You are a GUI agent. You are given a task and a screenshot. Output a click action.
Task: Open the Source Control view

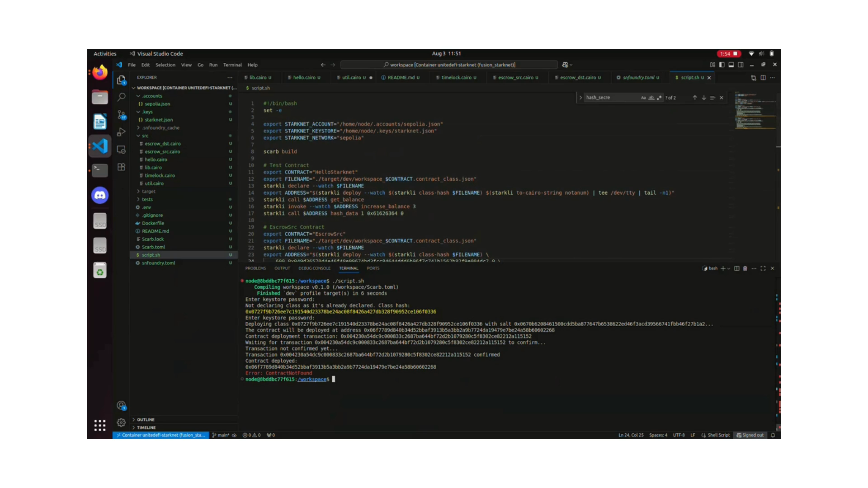(x=121, y=115)
